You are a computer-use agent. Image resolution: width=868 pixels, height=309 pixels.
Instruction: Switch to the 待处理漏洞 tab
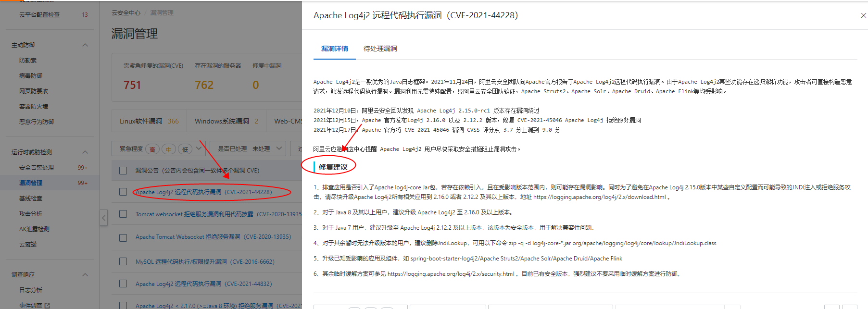coord(380,49)
